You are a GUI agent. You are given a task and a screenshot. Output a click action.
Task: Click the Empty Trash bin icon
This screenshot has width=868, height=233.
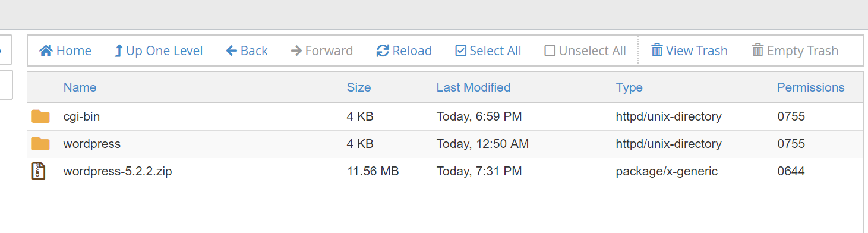click(757, 51)
